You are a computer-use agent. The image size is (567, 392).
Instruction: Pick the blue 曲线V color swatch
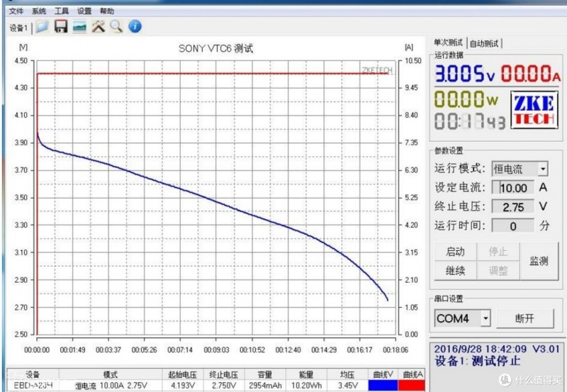click(383, 386)
